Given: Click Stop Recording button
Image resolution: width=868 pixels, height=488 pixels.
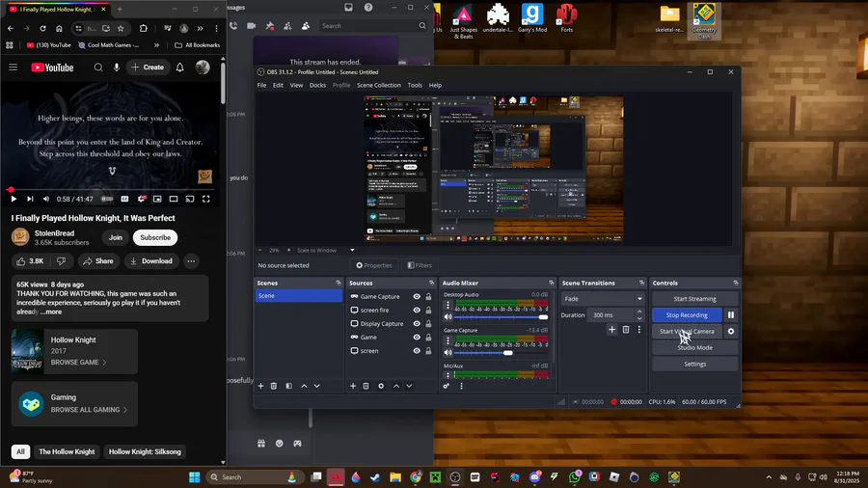Looking at the screenshot, I should tap(687, 314).
